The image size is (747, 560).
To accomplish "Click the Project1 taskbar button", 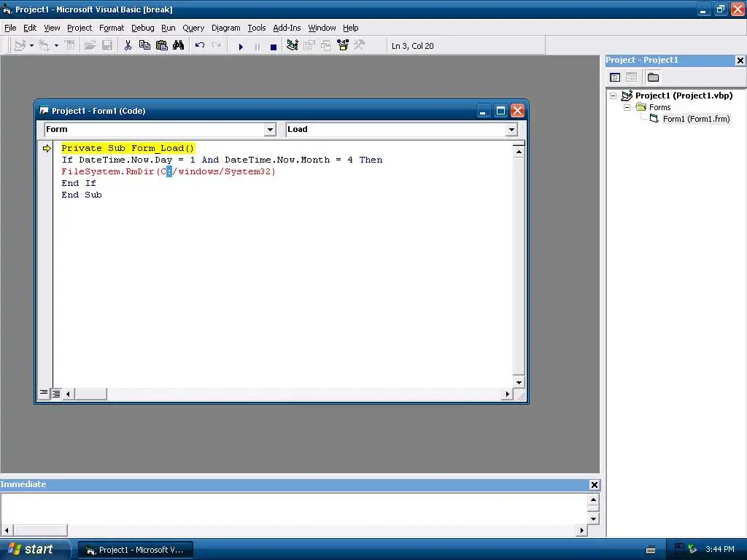I will (x=136, y=550).
